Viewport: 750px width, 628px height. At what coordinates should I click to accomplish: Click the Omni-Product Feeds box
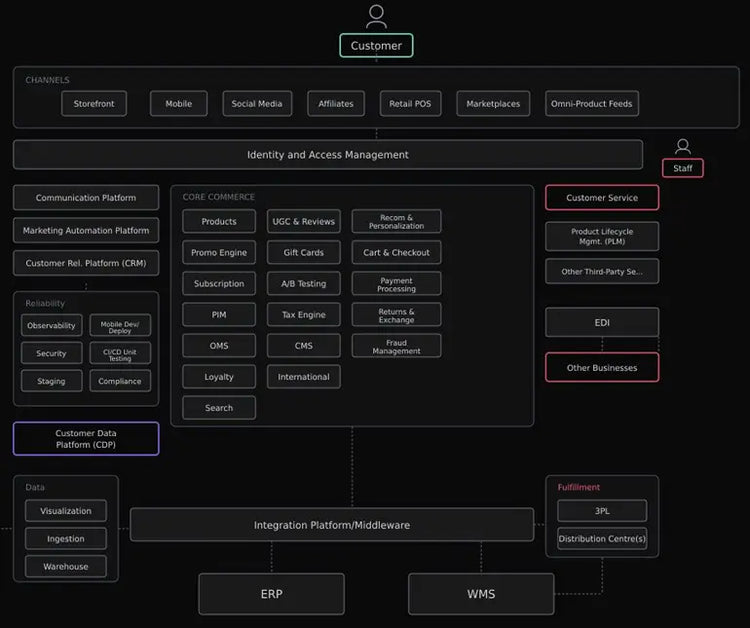(592, 104)
